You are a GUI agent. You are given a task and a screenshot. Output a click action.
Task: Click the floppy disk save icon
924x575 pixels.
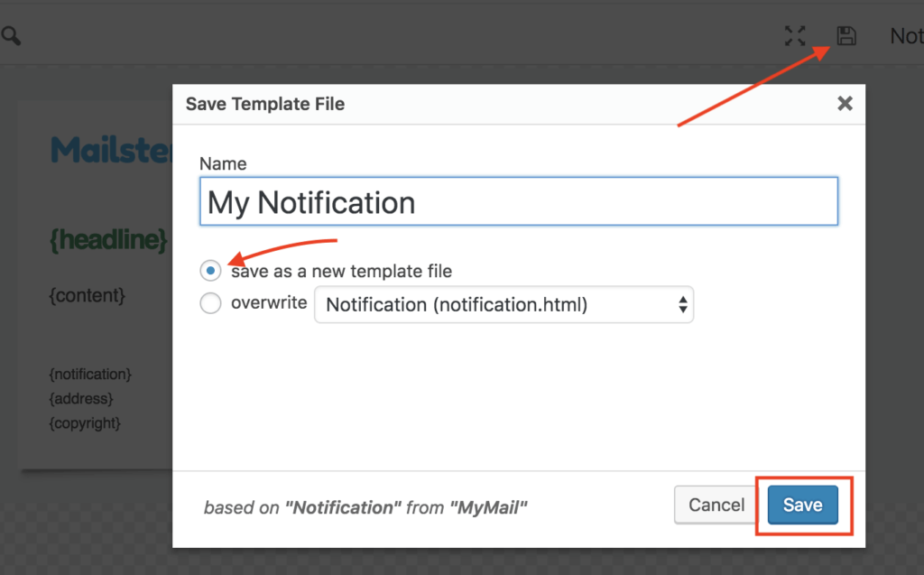coord(845,36)
